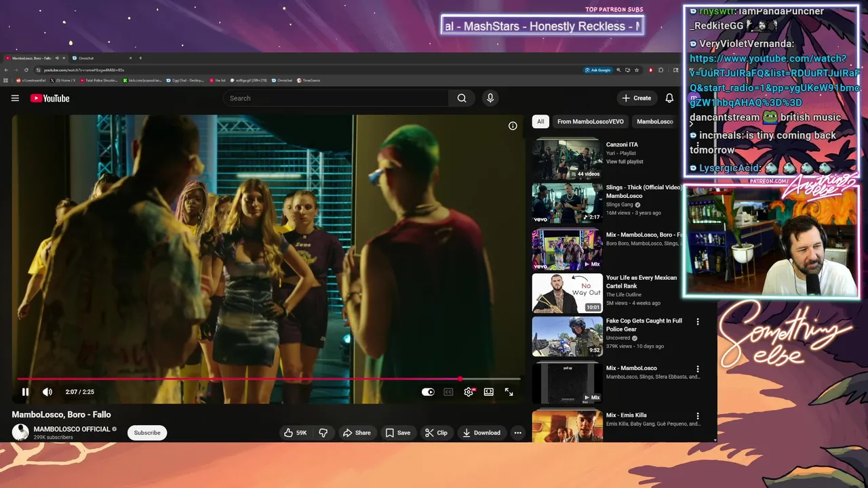Viewport: 868px width, 488px height.
Task: Open 'Your Life as Every Mexican Cartel Rank' title
Action: (641, 282)
